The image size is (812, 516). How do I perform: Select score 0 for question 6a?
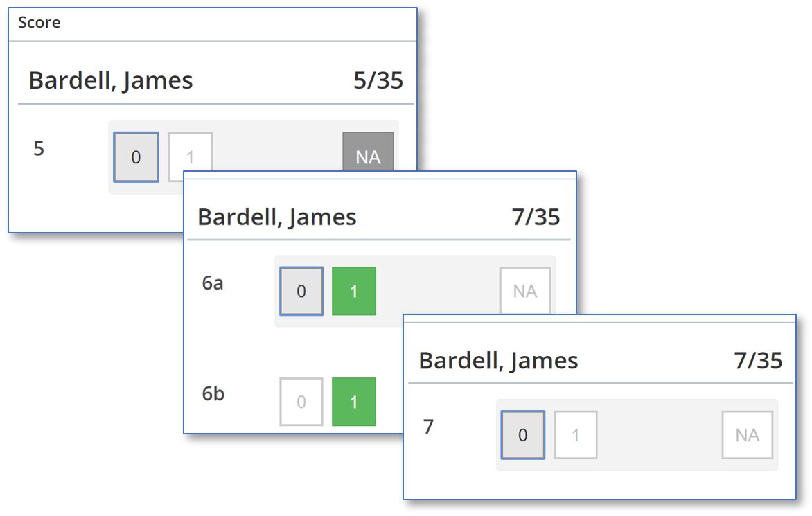(x=301, y=292)
